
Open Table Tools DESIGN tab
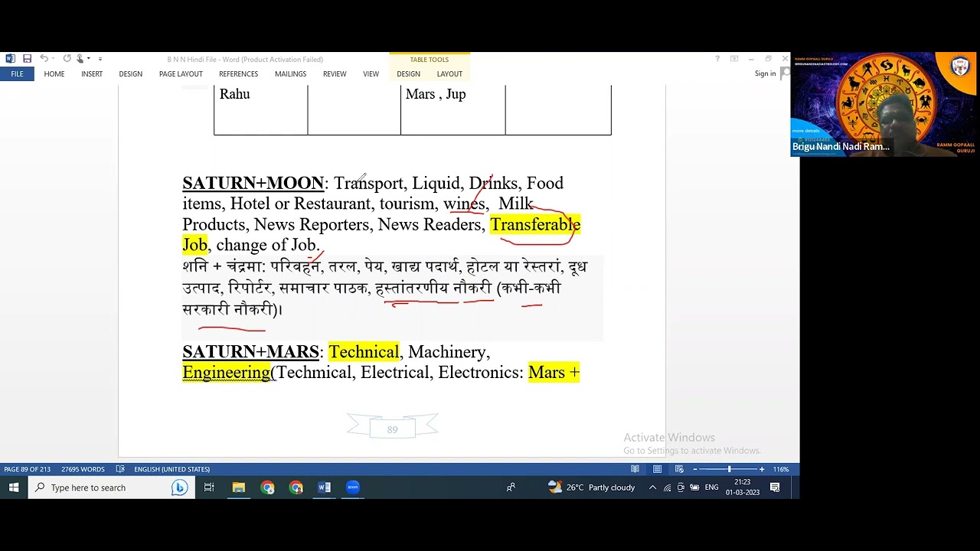(408, 74)
